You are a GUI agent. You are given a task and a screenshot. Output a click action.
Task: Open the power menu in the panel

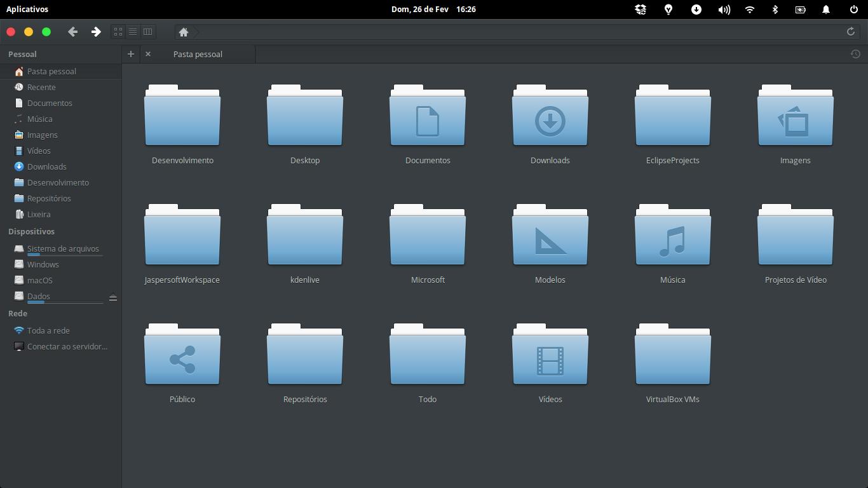[852, 10]
